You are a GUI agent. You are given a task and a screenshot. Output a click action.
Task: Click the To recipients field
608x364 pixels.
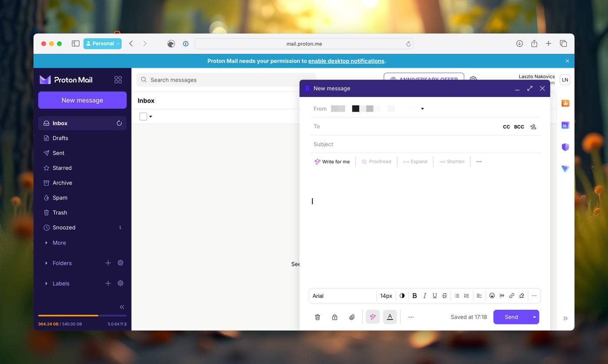tap(406, 126)
